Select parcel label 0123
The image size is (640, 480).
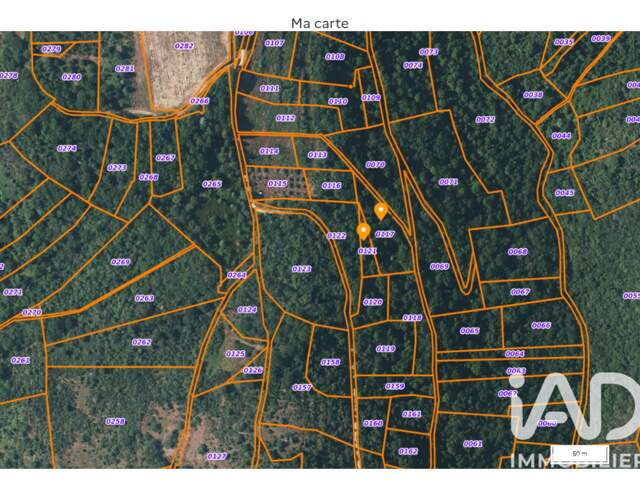[x=302, y=269]
